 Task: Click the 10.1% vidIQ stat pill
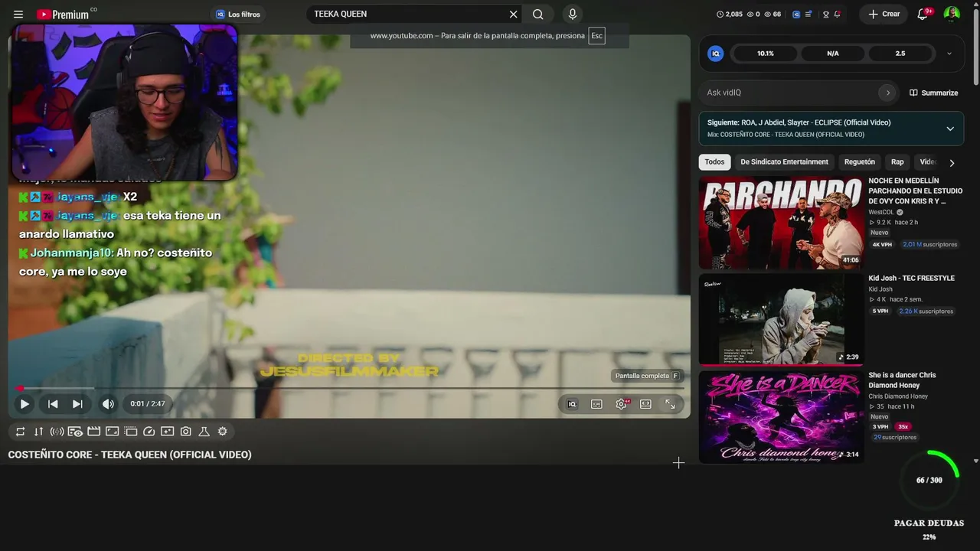(x=766, y=54)
